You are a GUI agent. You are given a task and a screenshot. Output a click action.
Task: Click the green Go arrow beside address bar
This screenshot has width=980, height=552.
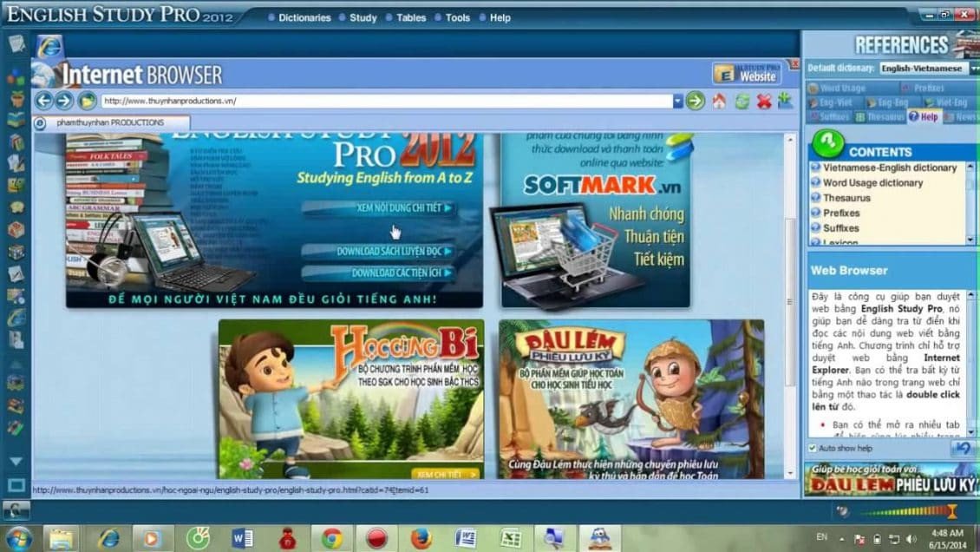coord(695,101)
